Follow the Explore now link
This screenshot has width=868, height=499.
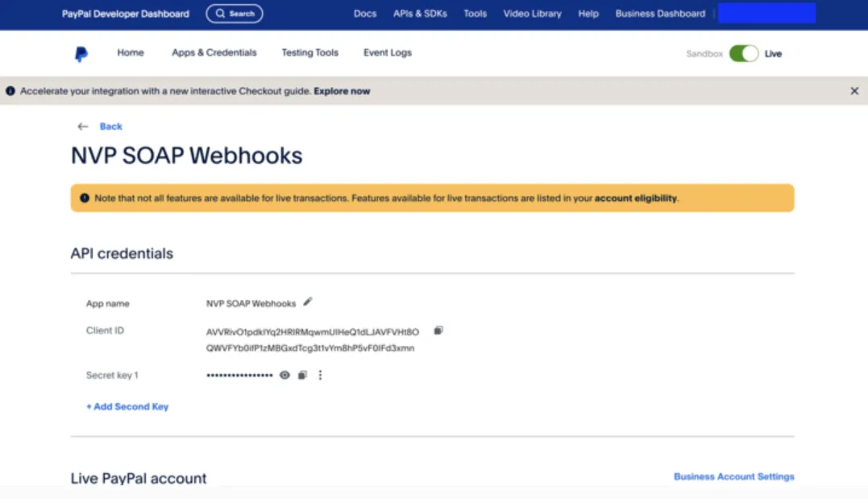[342, 91]
